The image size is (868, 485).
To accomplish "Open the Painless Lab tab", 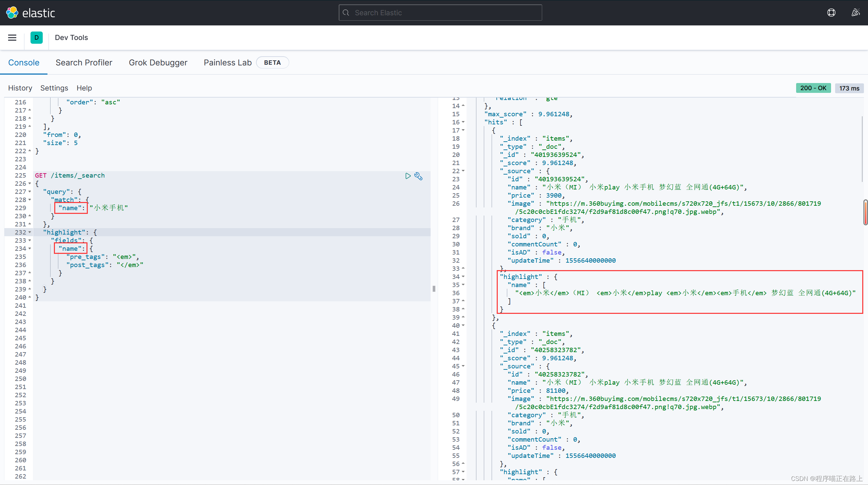I will click(228, 63).
